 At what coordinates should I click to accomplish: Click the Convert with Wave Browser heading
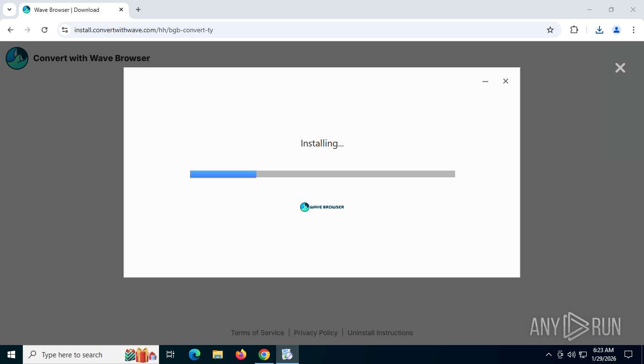click(x=91, y=58)
